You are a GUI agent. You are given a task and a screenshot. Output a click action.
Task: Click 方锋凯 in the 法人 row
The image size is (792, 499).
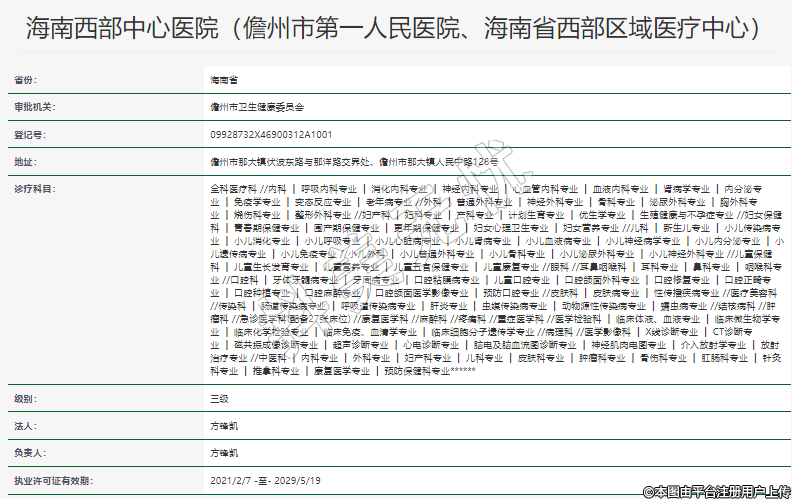224,426
